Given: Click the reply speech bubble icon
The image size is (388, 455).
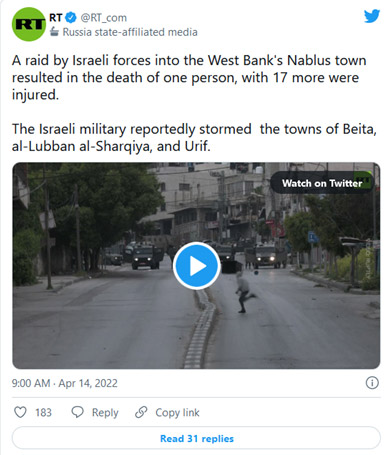Looking at the screenshot, I should 77,412.
